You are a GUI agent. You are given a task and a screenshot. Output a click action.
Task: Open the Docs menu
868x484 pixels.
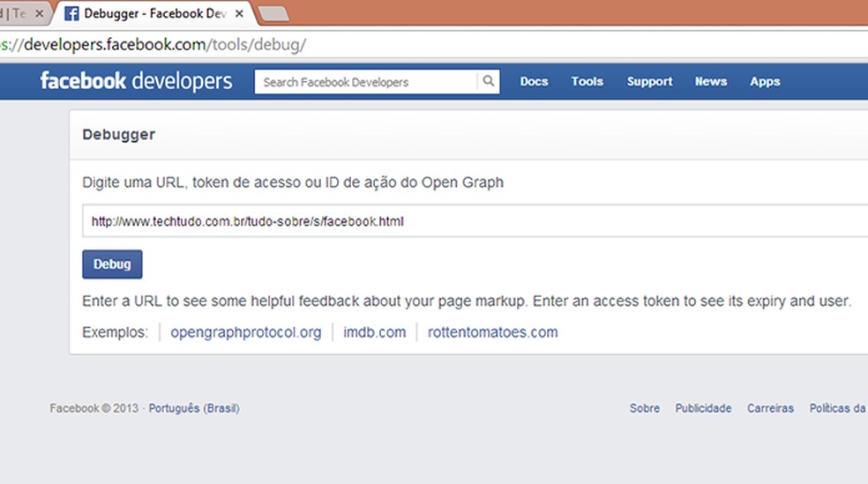click(534, 82)
